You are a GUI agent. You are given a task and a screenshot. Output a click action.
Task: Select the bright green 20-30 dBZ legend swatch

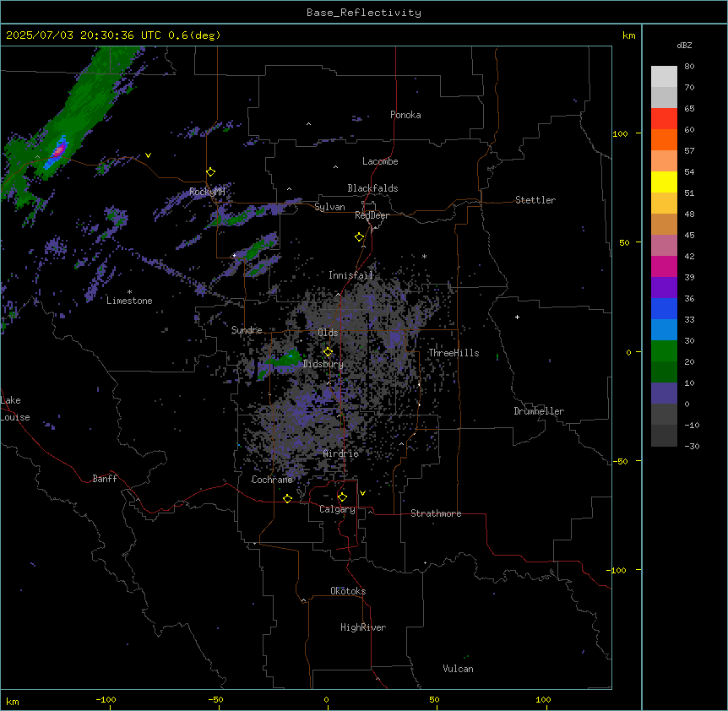click(664, 351)
